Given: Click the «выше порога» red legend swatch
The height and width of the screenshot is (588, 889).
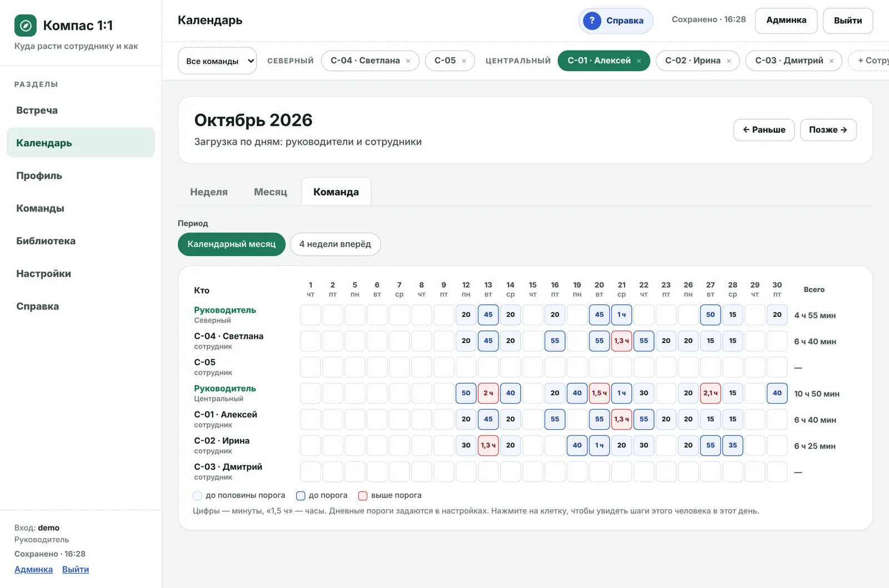Looking at the screenshot, I should pos(363,496).
